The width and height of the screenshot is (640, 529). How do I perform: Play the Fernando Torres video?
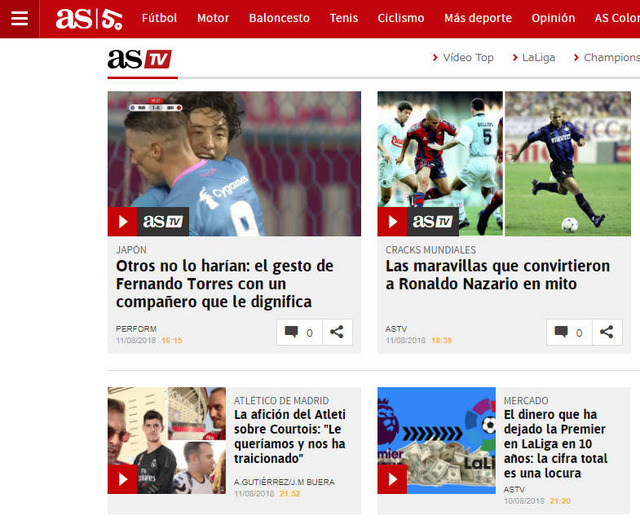(x=122, y=222)
